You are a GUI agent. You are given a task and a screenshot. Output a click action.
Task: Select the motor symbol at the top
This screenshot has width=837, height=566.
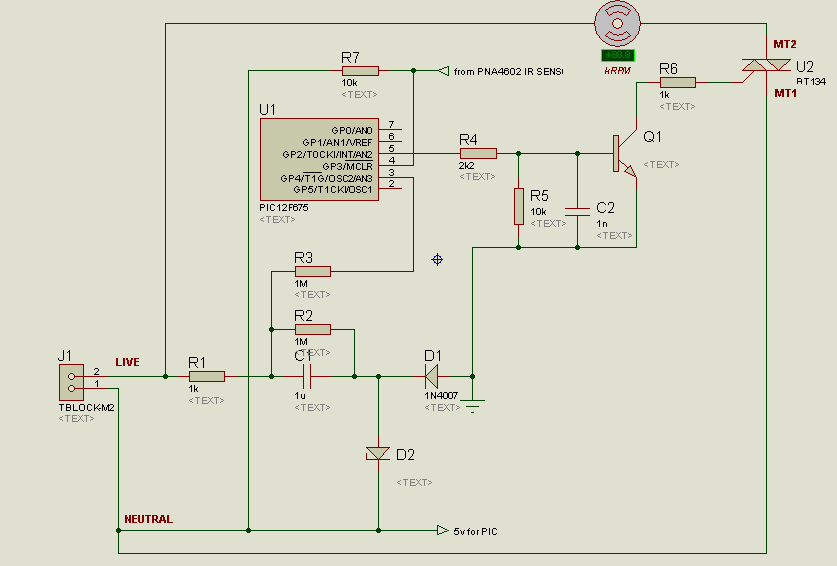pyautogui.click(x=618, y=23)
